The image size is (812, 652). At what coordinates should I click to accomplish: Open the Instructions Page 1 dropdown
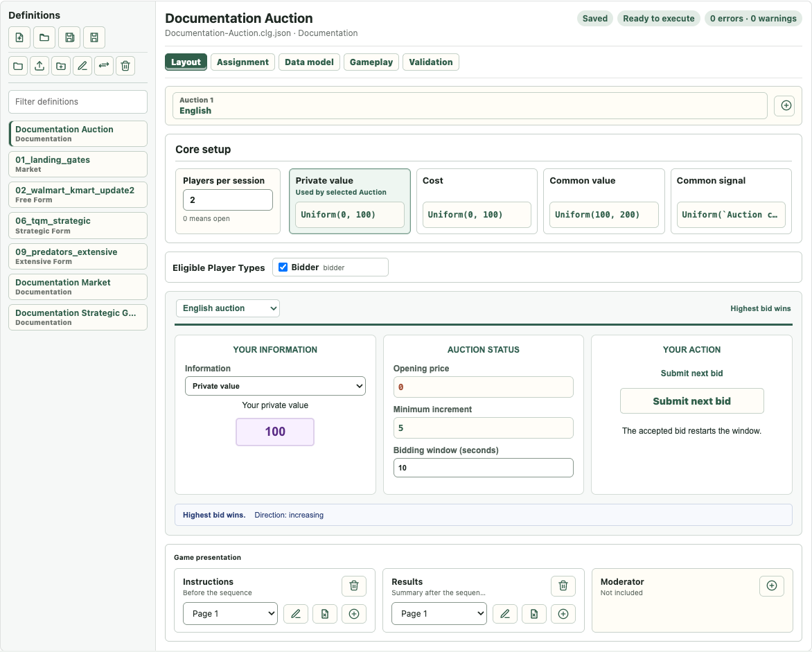point(230,614)
